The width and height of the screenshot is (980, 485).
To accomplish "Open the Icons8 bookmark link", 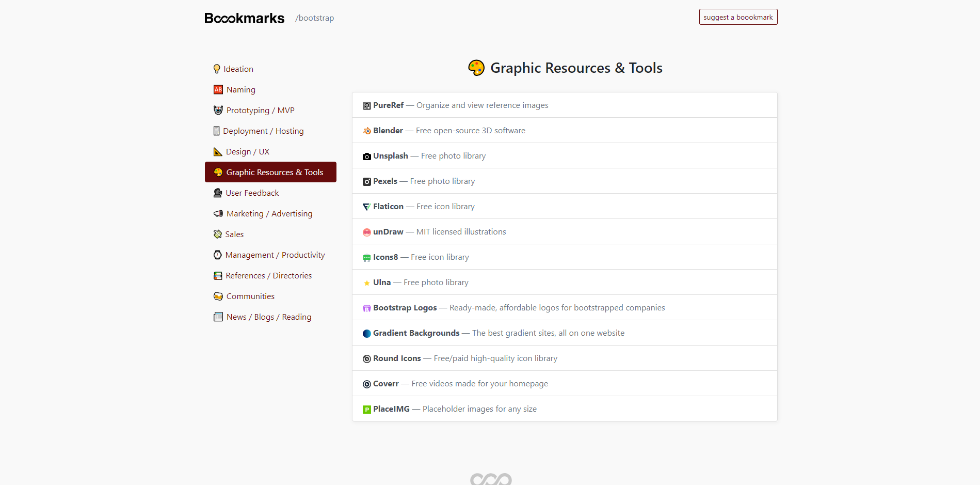I will point(565,257).
